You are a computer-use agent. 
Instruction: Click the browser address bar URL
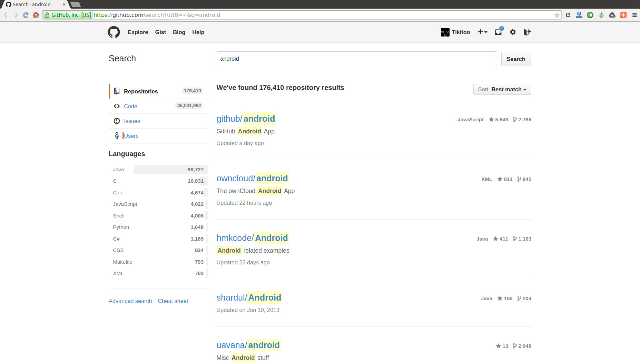(x=157, y=15)
